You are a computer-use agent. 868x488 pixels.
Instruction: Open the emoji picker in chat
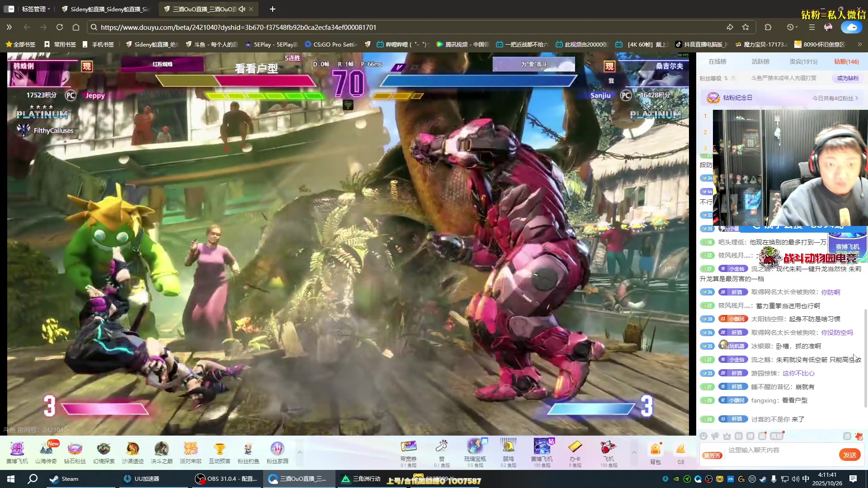pyautogui.click(x=703, y=436)
